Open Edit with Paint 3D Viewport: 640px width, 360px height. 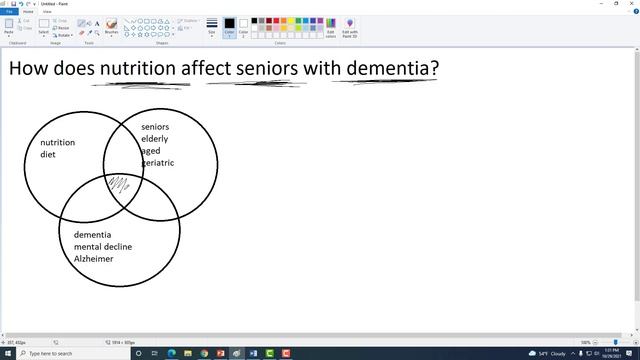coord(350,28)
